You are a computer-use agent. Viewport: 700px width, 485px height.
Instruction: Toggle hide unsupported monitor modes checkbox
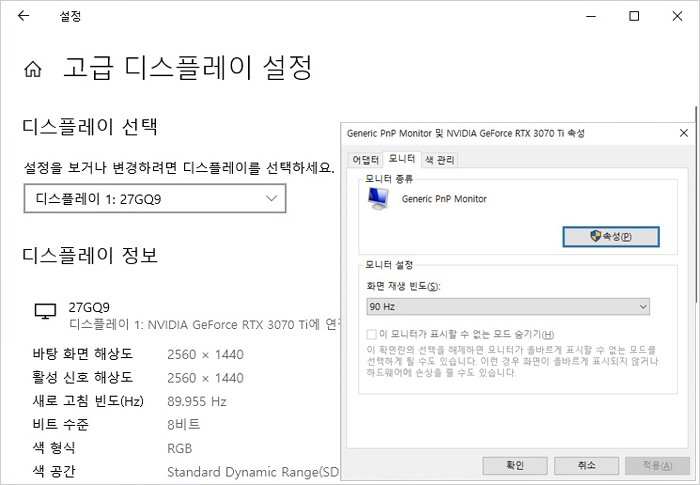click(x=372, y=334)
